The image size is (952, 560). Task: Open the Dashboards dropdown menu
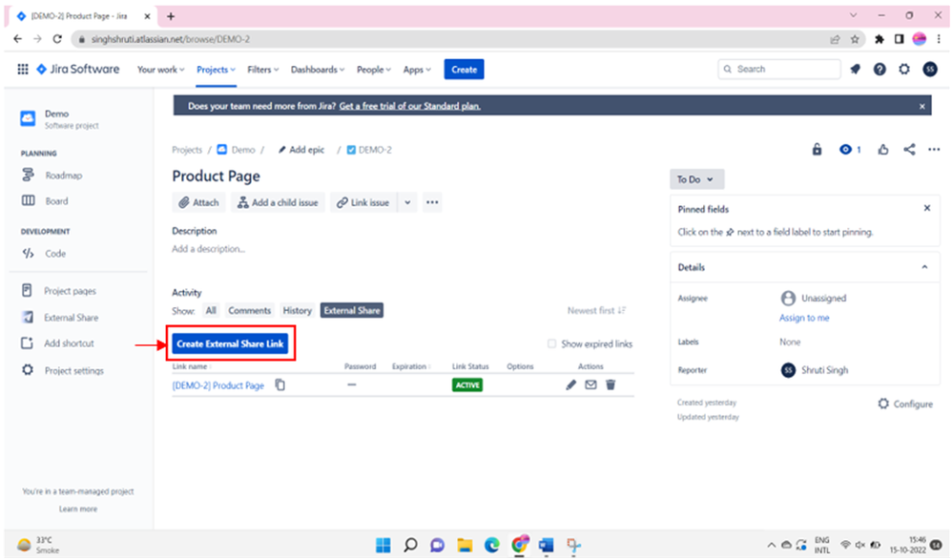318,70
